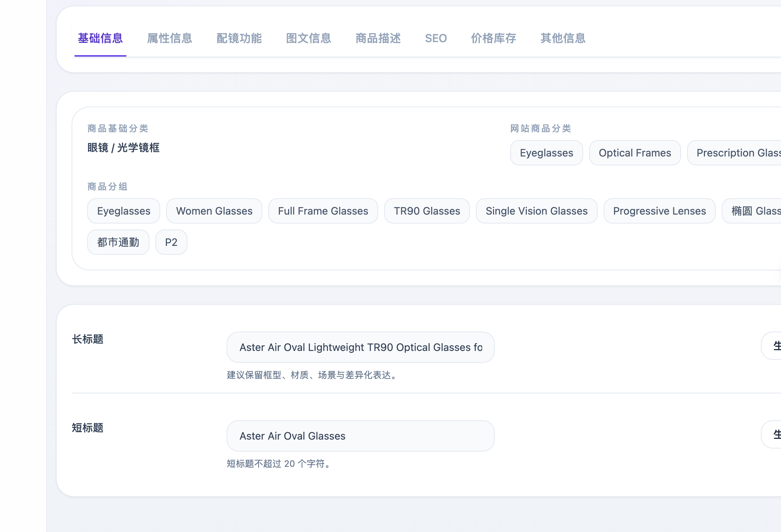
Task: Click the TR90 Glasses group tag
Action: [x=427, y=211]
